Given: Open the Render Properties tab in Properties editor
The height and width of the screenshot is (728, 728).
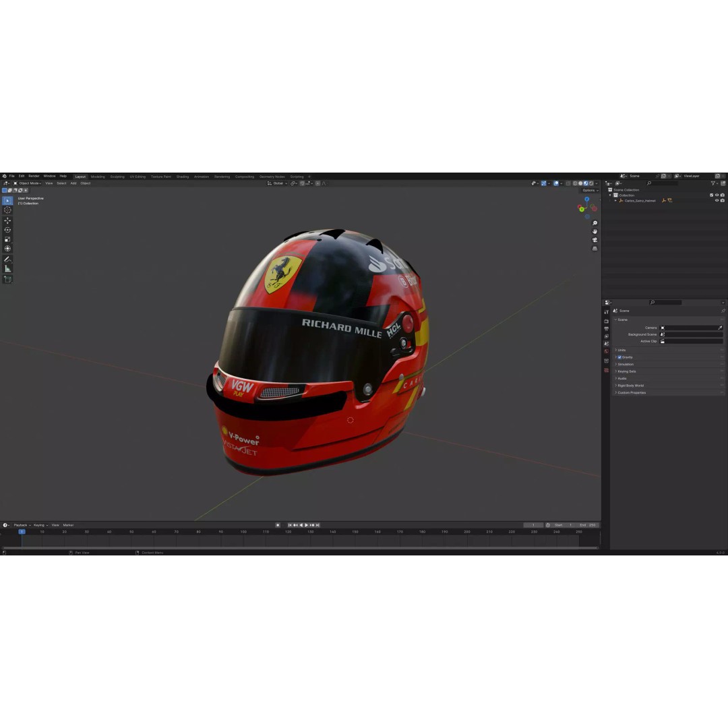Looking at the screenshot, I should tap(607, 321).
